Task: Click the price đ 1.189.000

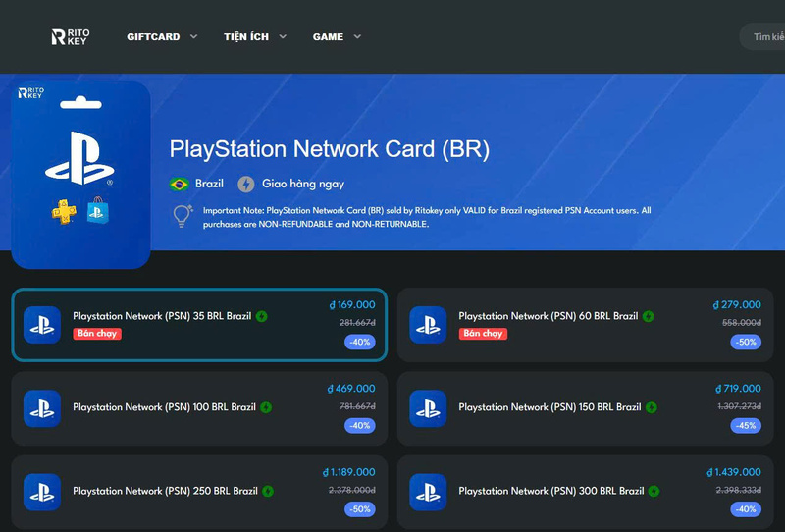Action: (x=349, y=472)
